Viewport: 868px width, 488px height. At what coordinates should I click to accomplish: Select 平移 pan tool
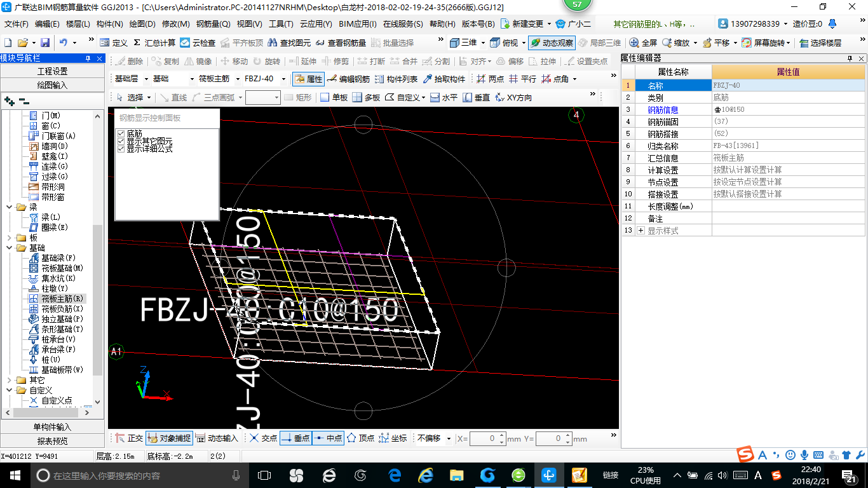click(716, 43)
